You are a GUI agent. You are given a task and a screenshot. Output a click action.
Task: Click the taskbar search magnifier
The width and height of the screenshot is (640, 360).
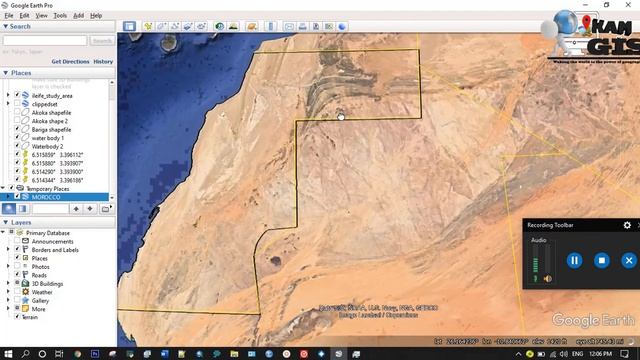(25, 354)
